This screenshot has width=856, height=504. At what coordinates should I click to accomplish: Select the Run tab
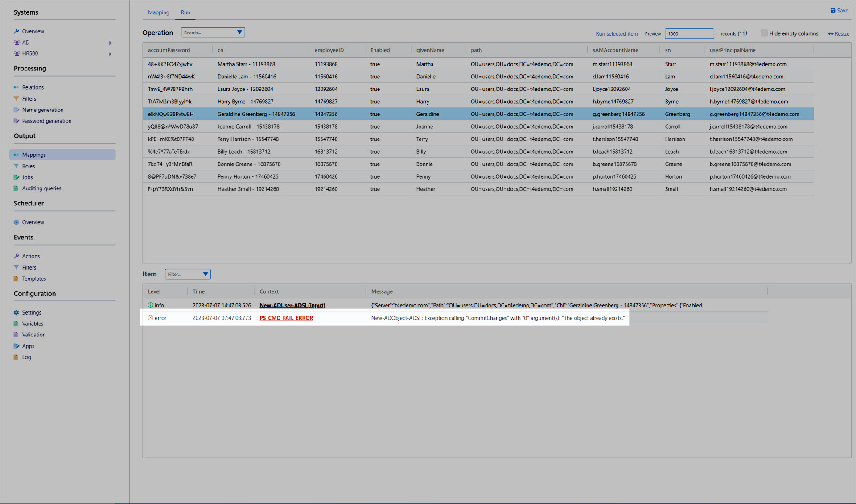coord(185,12)
